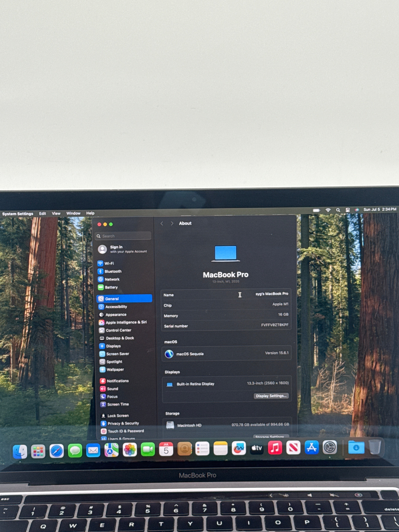Viewport: 399px width, 532px height.
Task: Open Music app in Dock
Action: (275, 448)
